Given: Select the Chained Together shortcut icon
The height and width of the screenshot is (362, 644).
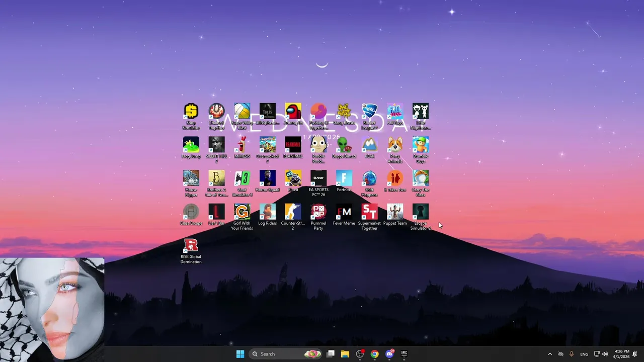Looking at the screenshot, I should [216, 112].
